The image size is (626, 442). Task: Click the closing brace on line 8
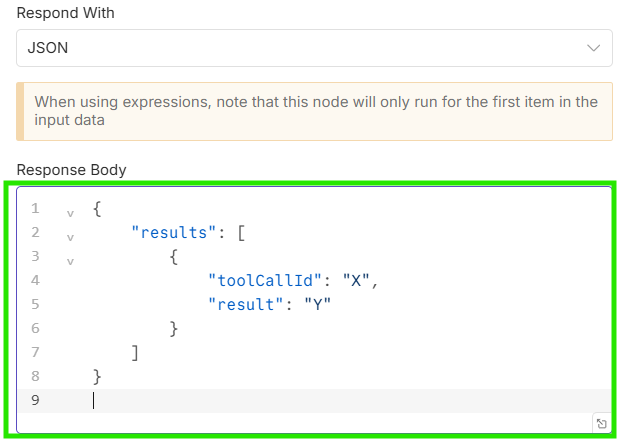[97, 377]
